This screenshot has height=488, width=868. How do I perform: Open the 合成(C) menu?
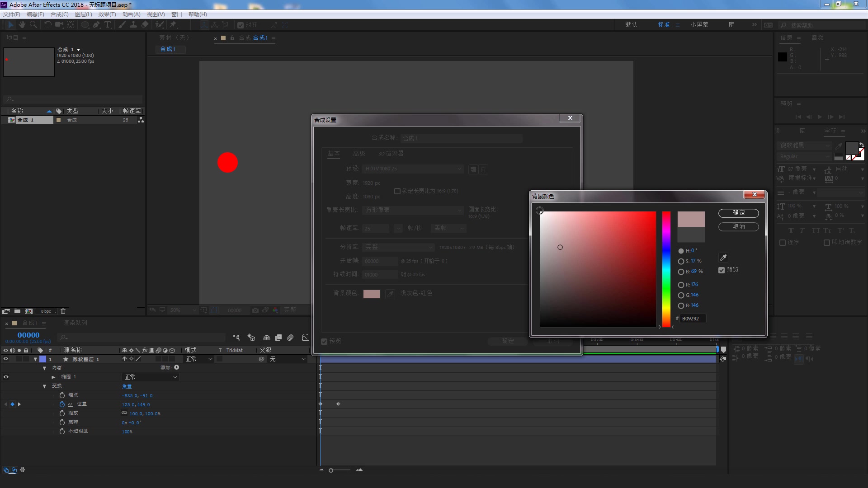point(59,14)
